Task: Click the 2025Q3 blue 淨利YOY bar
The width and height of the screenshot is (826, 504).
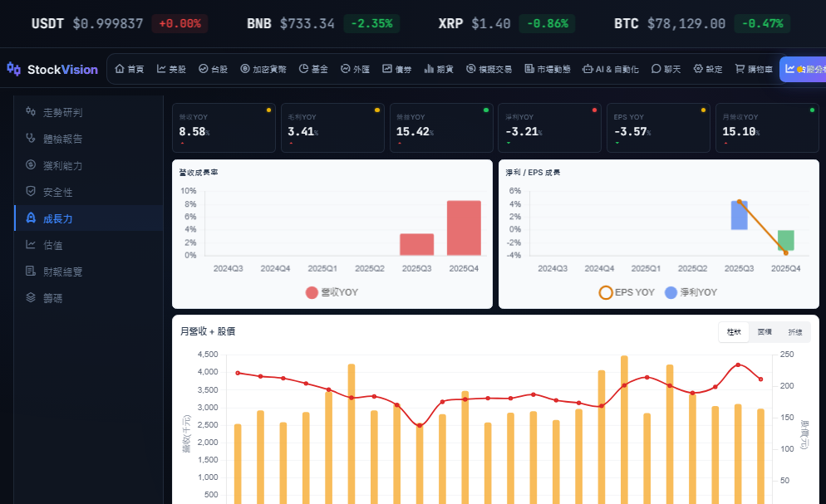Action: click(x=739, y=215)
